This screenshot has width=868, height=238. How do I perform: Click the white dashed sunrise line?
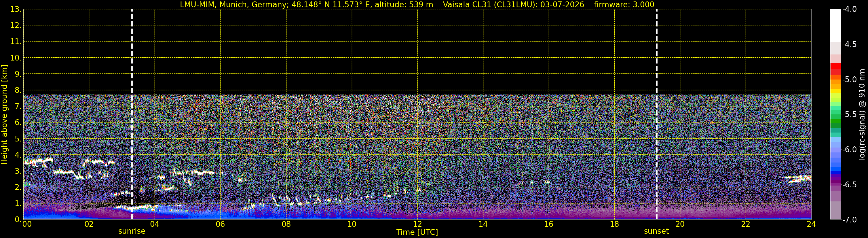(132, 114)
